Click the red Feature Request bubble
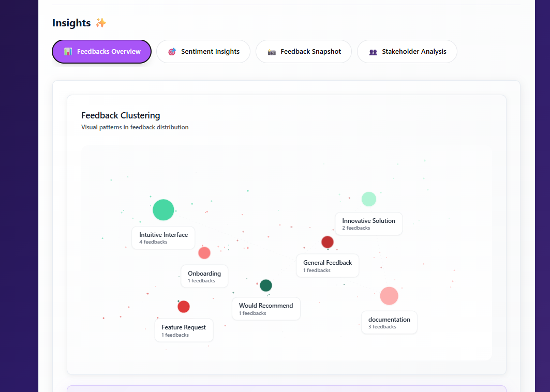This screenshot has height=392, width=550. click(184, 307)
